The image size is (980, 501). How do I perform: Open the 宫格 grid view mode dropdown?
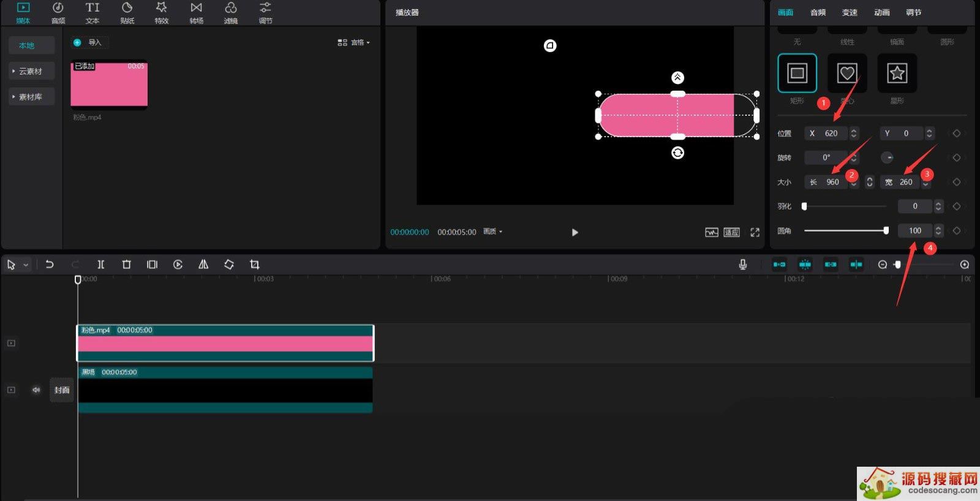[x=353, y=43]
